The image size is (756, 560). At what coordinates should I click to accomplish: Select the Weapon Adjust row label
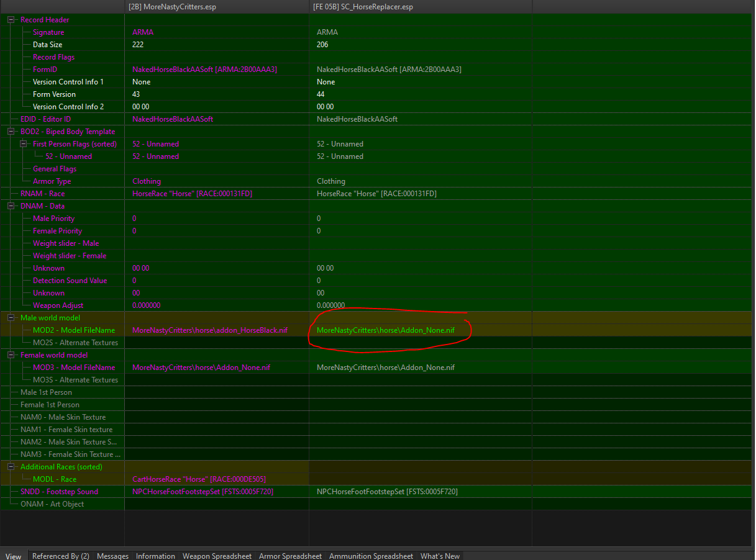pyautogui.click(x=58, y=305)
